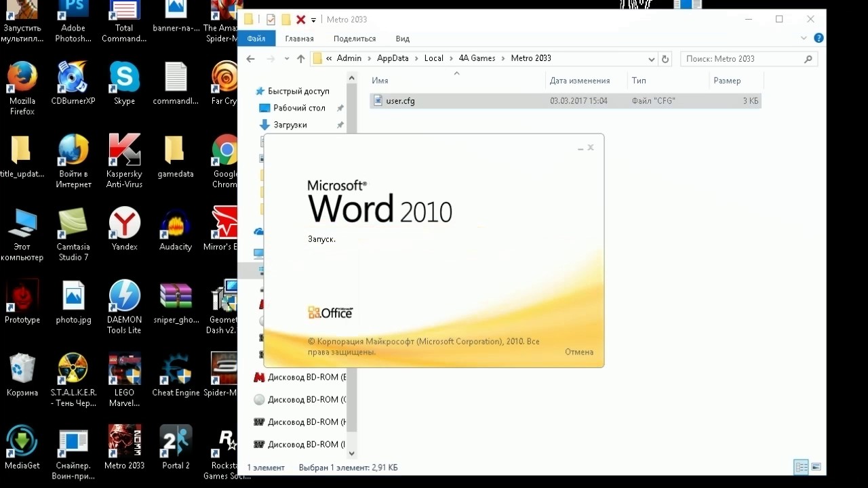Launch CDBurnerXP from the desktop
868x488 pixels.
click(x=73, y=83)
